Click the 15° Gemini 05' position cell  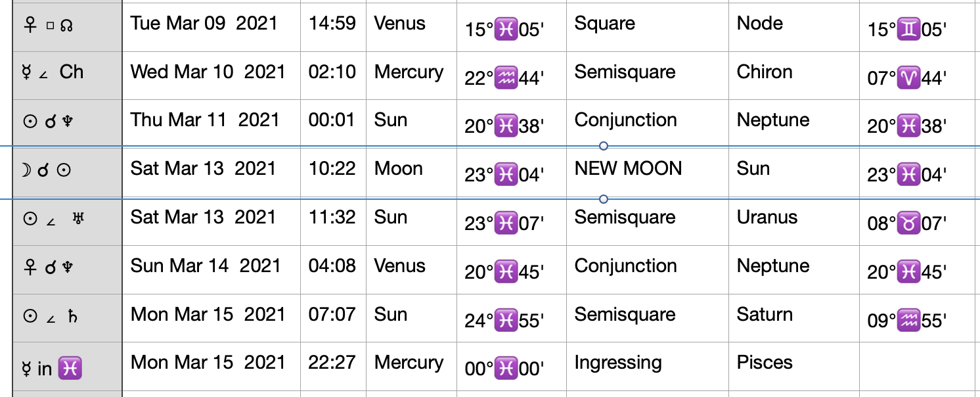[x=920, y=24]
